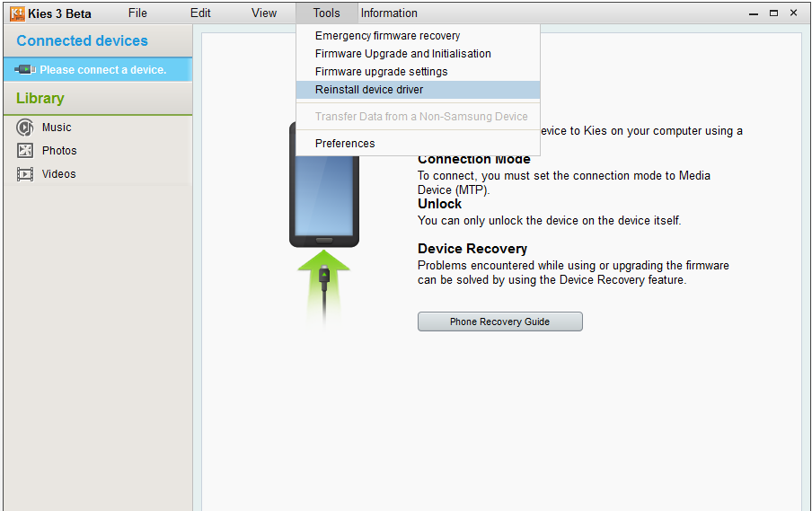The width and height of the screenshot is (812, 511).
Task: Click the Unlock heading
Action: coord(439,204)
